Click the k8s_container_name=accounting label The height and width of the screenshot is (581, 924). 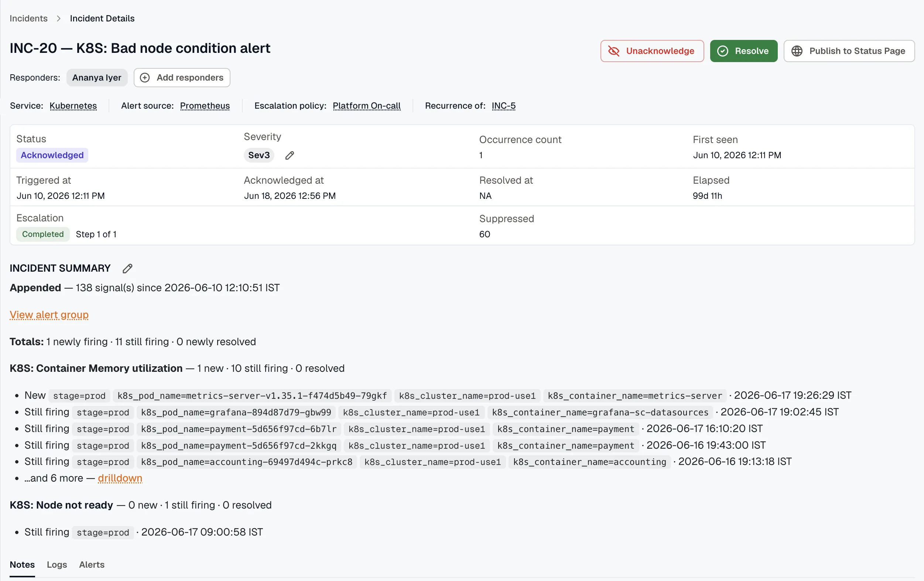590,462
